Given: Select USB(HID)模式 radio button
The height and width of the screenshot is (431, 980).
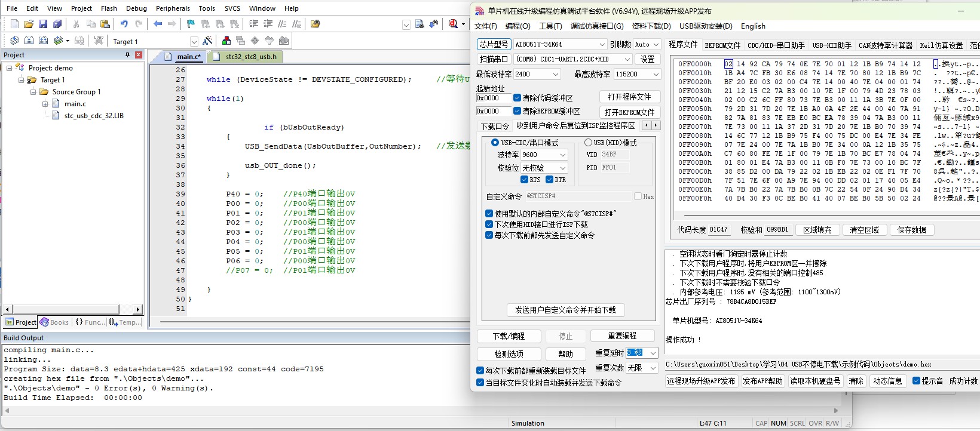Looking at the screenshot, I should coord(588,143).
